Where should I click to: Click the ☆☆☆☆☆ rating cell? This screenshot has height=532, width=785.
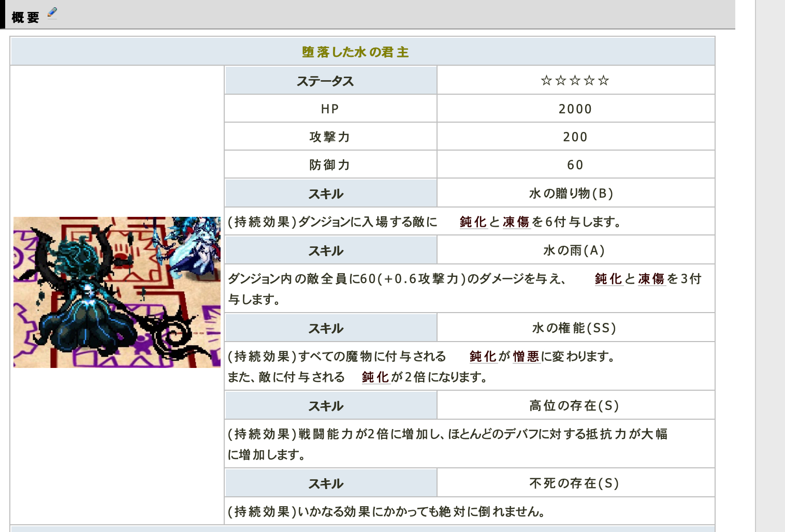pos(576,81)
